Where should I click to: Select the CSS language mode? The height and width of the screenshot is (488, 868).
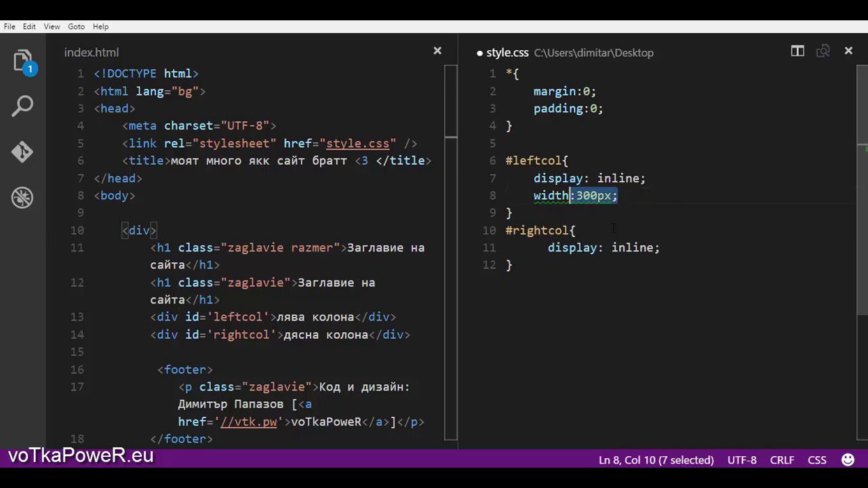coord(817,460)
